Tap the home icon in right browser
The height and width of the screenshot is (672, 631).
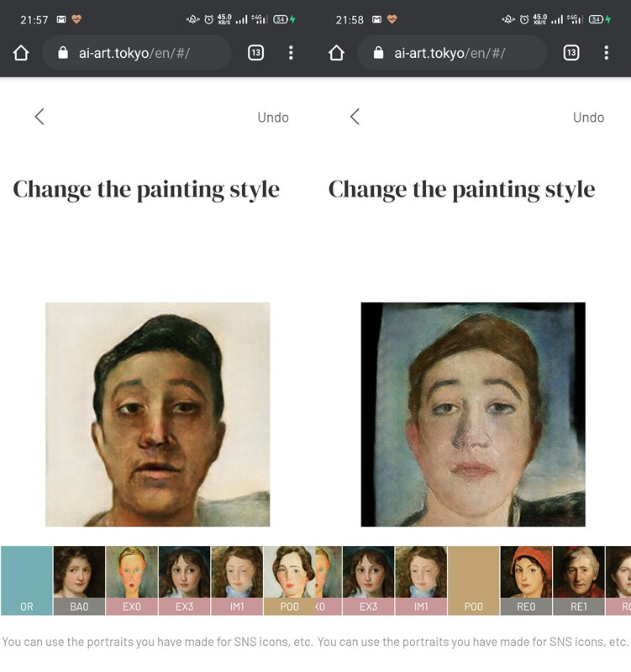(336, 53)
